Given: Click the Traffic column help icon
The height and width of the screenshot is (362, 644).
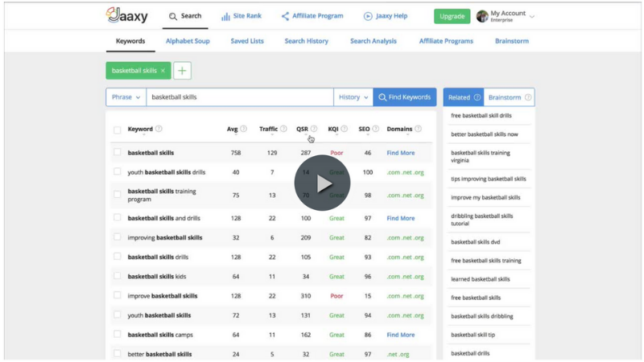Looking at the screenshot, I should pos(283,129).
